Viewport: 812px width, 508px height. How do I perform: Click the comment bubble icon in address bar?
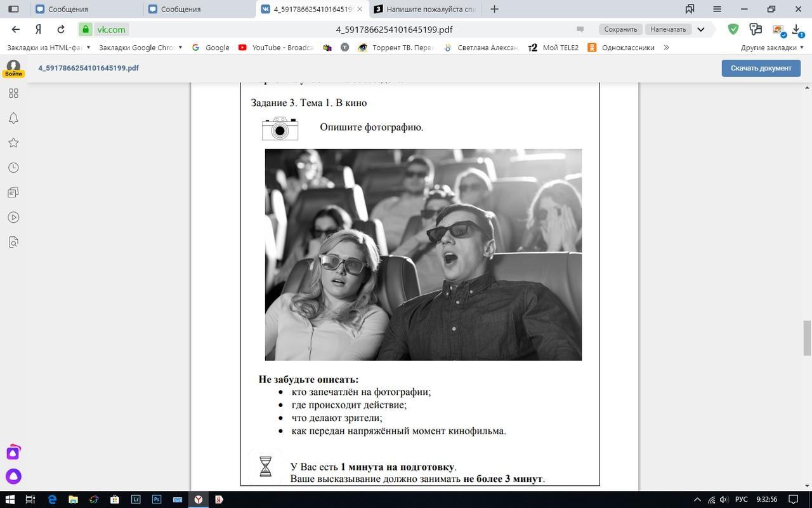point(580,29)
